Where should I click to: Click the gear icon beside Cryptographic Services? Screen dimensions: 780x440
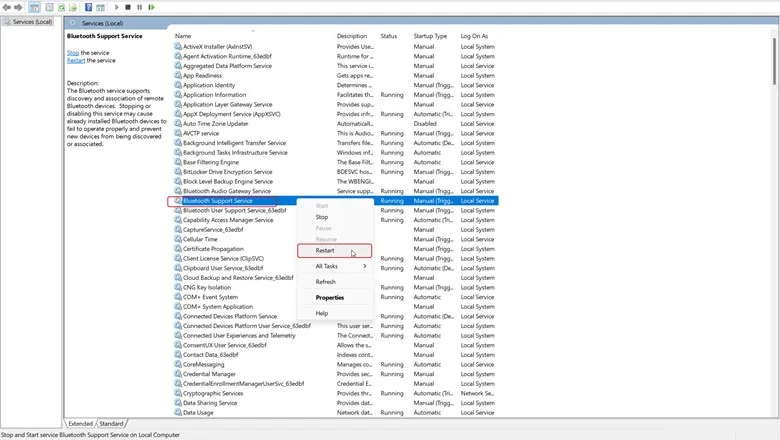click(178, 393)
